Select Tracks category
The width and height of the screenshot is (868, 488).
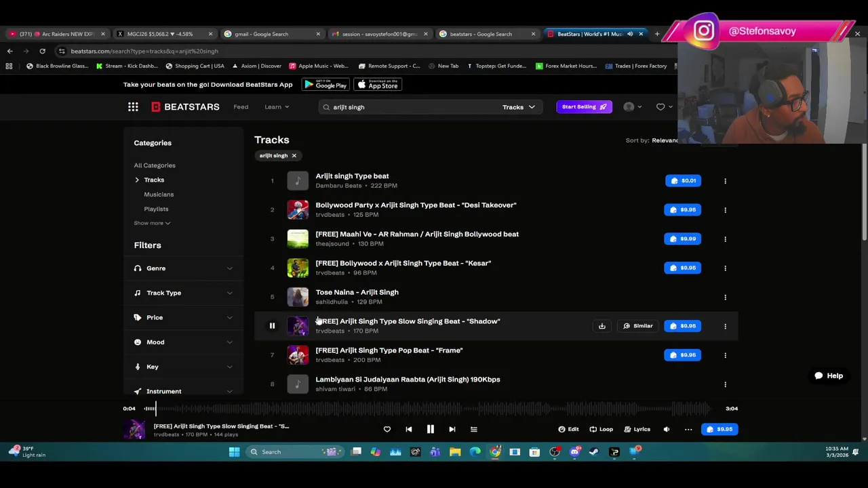154,180
